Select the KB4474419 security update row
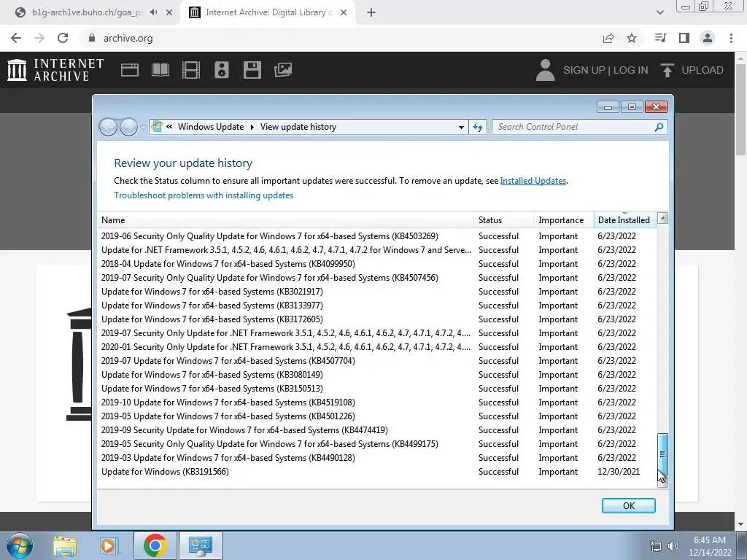 (x=376, y=430)
